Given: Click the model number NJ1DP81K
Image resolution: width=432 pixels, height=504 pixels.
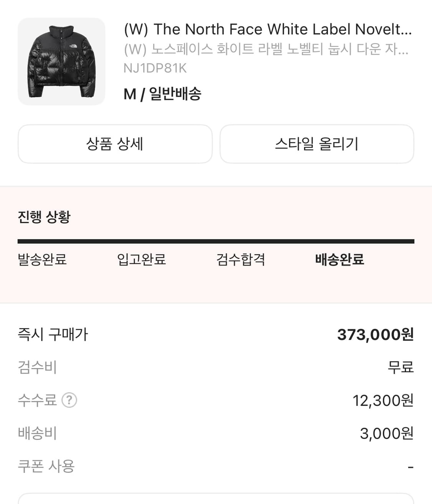Looking at the screenshot, I should [155, 68].
